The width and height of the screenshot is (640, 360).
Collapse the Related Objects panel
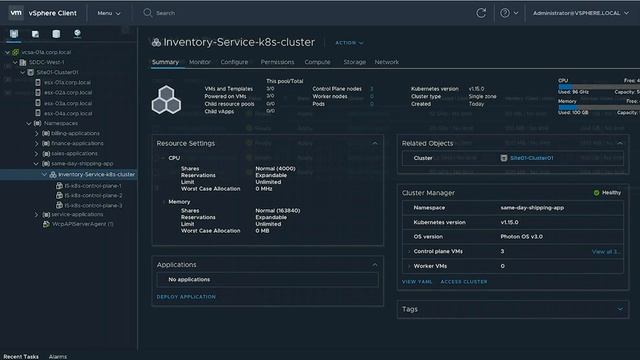(620, 143)
